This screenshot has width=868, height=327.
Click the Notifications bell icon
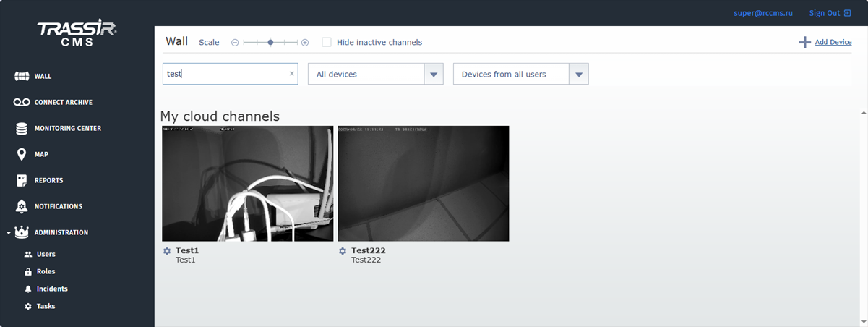(21, 207)
